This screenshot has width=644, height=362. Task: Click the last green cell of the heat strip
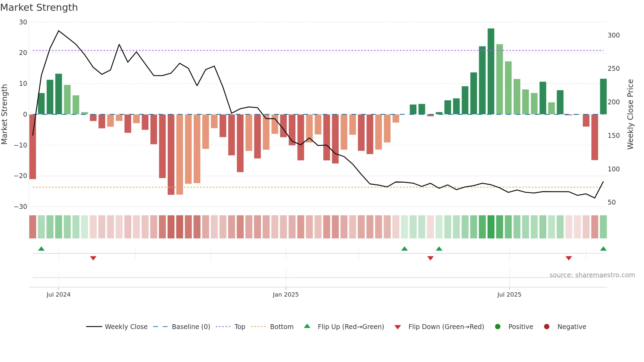(603, 227)
